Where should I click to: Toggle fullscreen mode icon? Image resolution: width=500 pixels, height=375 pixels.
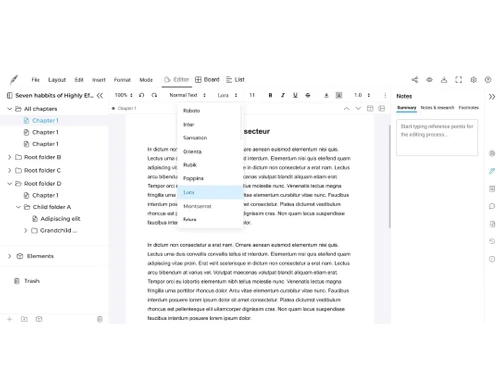coord(459,80)
